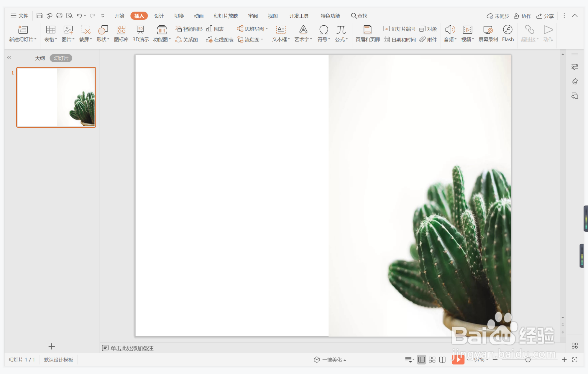588x374 pixels.
Task: Click the four-squares icon at right sidebar bottom
Action: click(x=575, y=345)
